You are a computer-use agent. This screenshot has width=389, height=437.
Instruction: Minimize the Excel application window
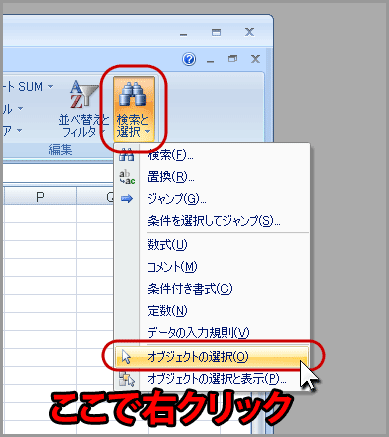(183, 33)
